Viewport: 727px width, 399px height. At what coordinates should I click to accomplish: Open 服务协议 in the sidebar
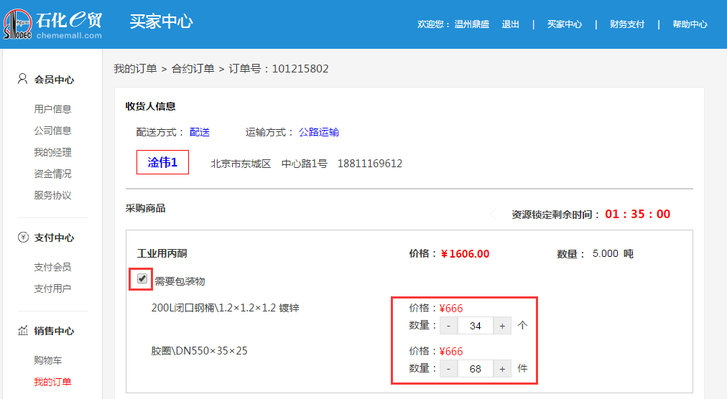pos(52,195)
